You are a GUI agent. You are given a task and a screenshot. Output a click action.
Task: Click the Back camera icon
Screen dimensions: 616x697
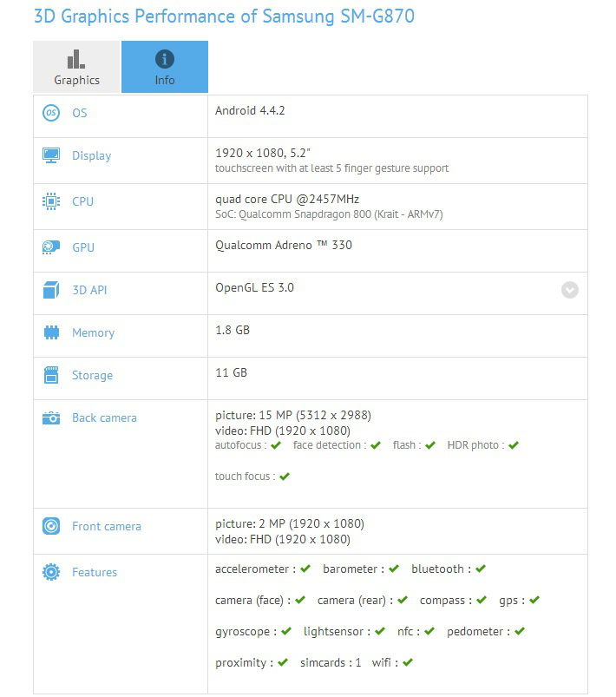[51, 418]
